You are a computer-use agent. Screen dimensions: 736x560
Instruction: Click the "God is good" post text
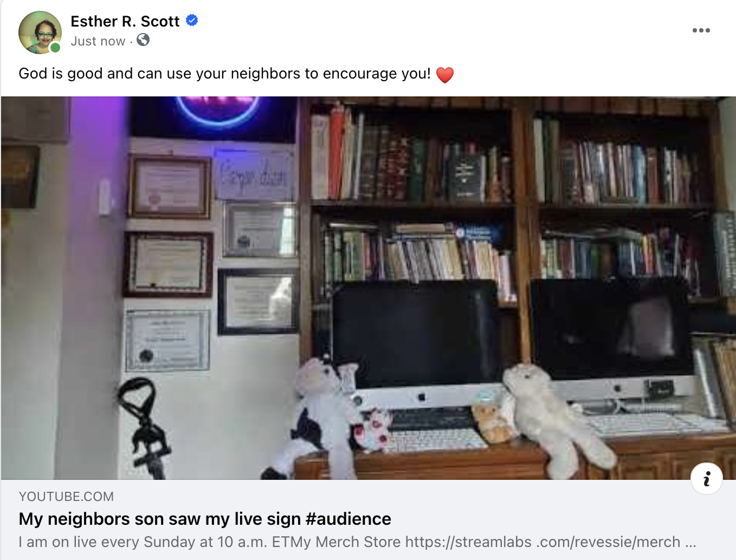pos(225,74)
